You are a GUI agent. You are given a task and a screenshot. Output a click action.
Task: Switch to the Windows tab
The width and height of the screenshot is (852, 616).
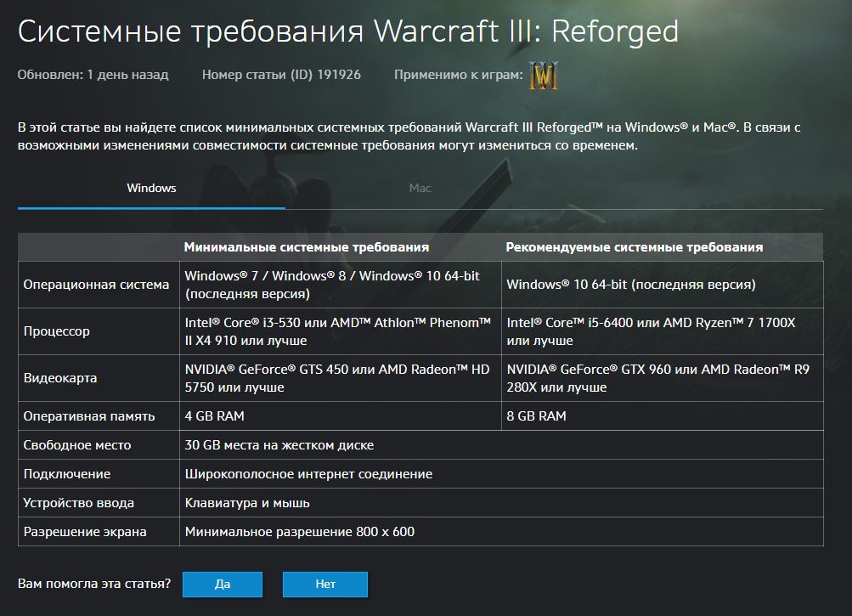151,188
